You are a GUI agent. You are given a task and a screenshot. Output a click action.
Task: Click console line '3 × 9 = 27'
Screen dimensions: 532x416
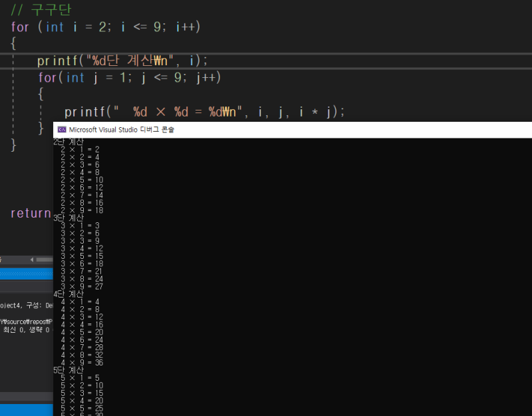pos(82,287)
